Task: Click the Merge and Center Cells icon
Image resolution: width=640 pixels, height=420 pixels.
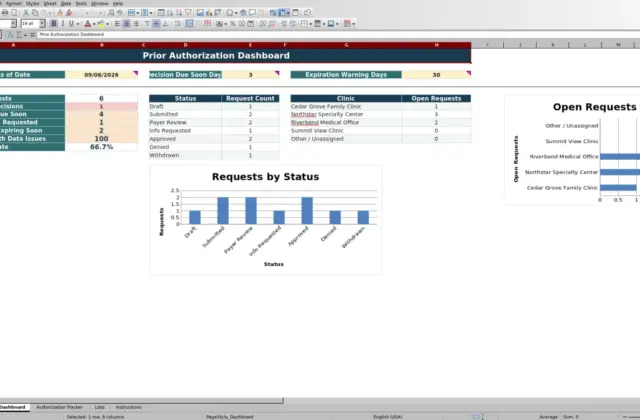Action: (x=189, y=24)
